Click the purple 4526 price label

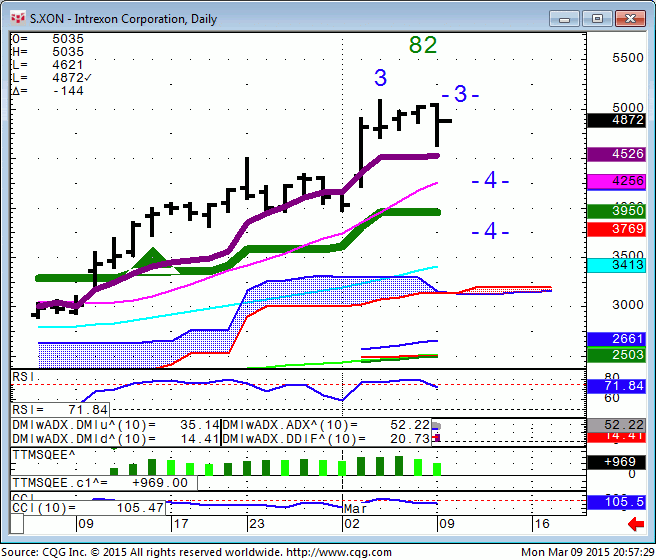pyautogui.click(x=616, y=154)
